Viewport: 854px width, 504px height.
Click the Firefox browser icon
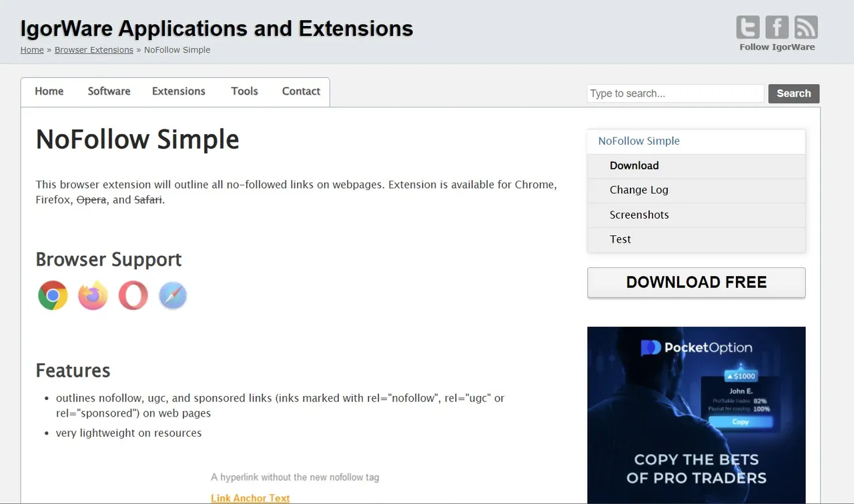tap(93, 295)
